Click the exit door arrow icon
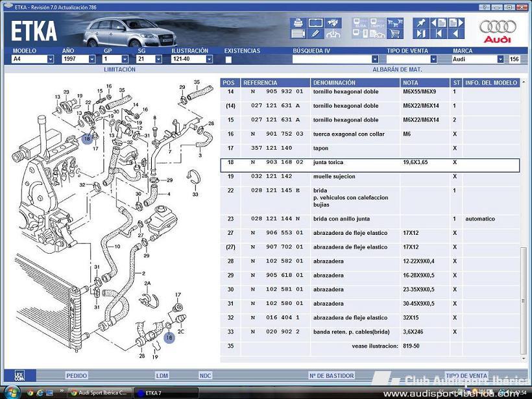The width and height of the screenshot is (532, 399). pos(420,34)
